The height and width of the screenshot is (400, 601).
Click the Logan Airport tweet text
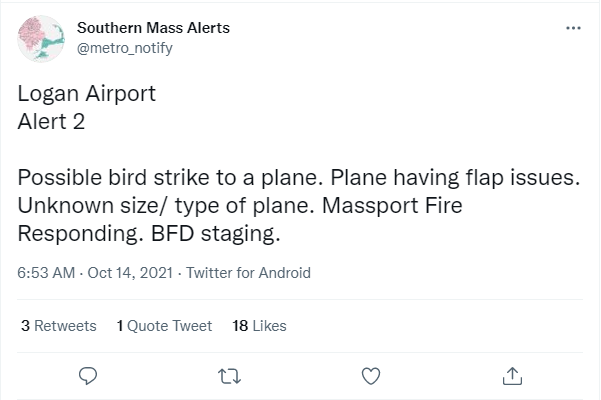pyautogui.click(x=87, y=97)
